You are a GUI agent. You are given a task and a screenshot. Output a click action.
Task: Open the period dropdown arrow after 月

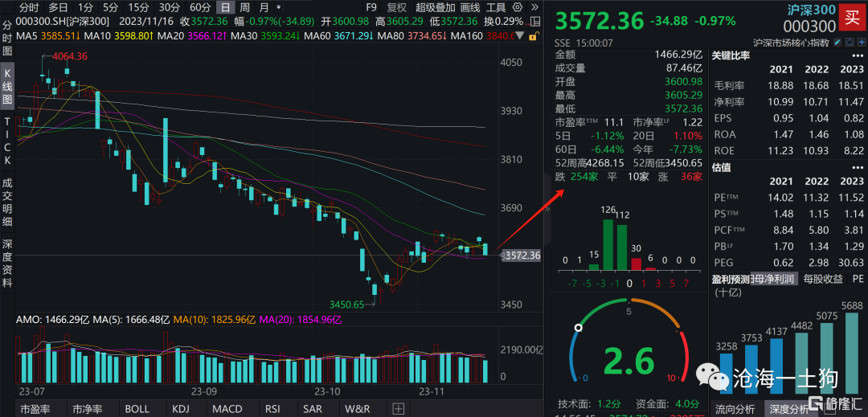[x=278, y=7]
